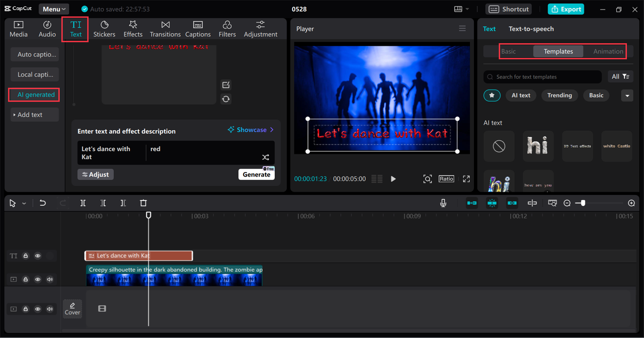This screenshot has width=644, height=338.
Task: Open select tool mode dropdown arrow
Action: point(24,204)
